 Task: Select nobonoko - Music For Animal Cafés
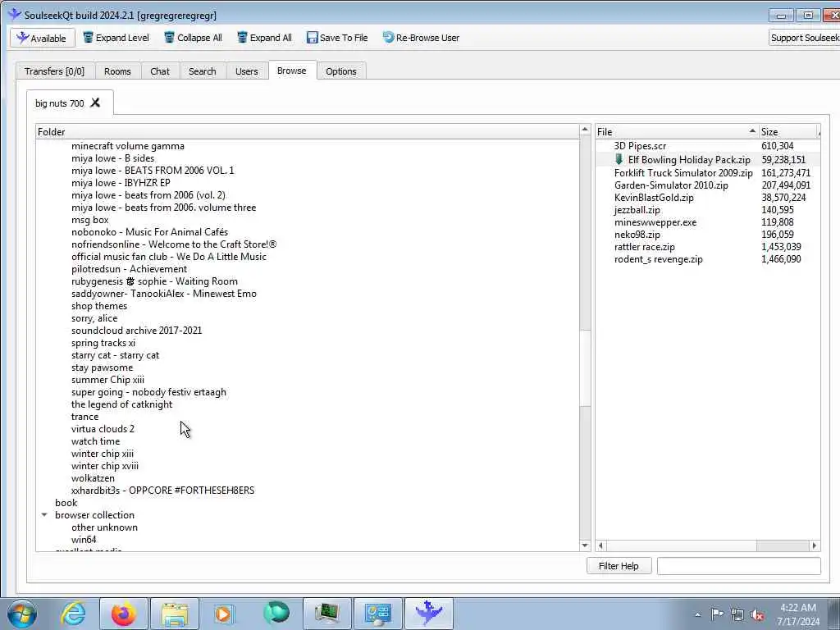click(x=149, y=232)
